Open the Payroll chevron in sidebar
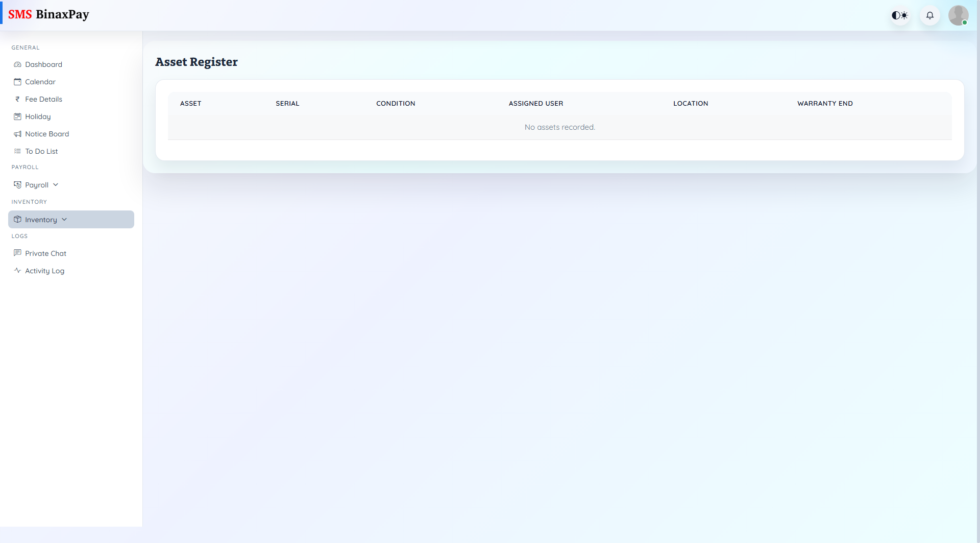 click(56, 184)
